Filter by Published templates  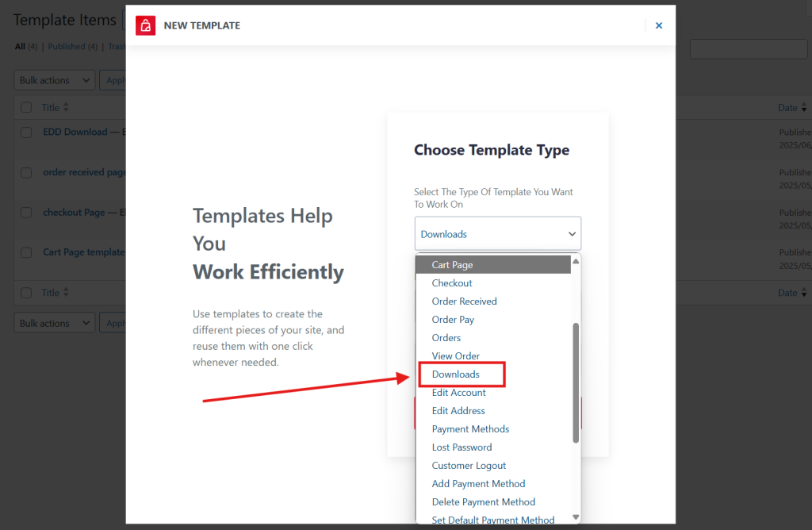67,46
